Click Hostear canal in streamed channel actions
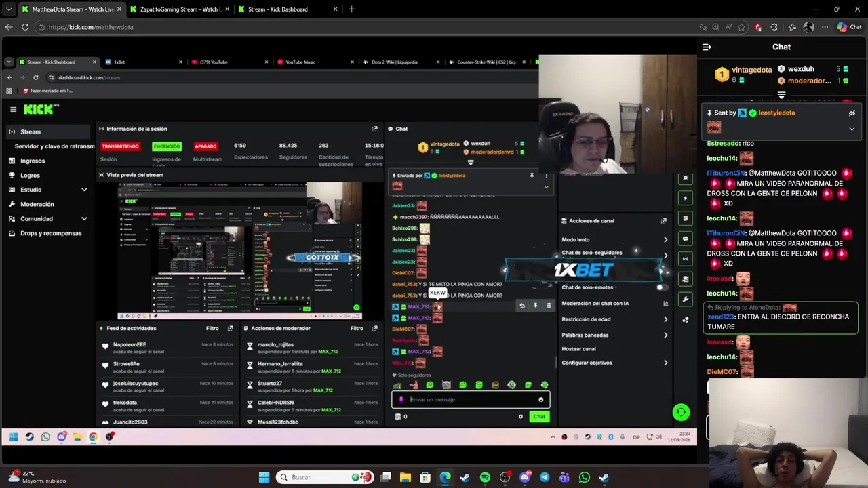 pos(578,349)
